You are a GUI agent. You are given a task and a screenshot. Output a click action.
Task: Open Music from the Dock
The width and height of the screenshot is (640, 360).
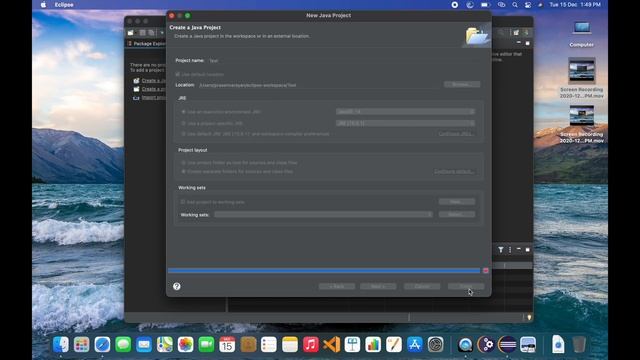tap(311, 344)
